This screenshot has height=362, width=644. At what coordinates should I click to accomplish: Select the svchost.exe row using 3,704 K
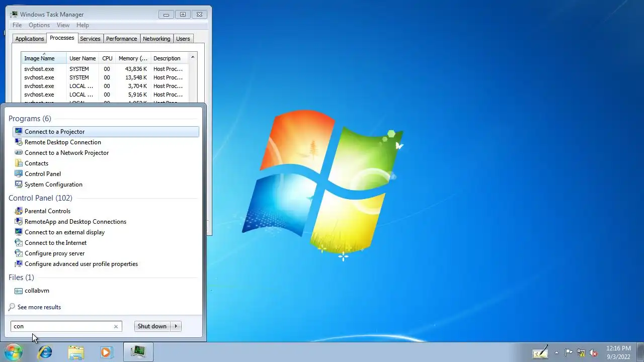tap(105, 86)
